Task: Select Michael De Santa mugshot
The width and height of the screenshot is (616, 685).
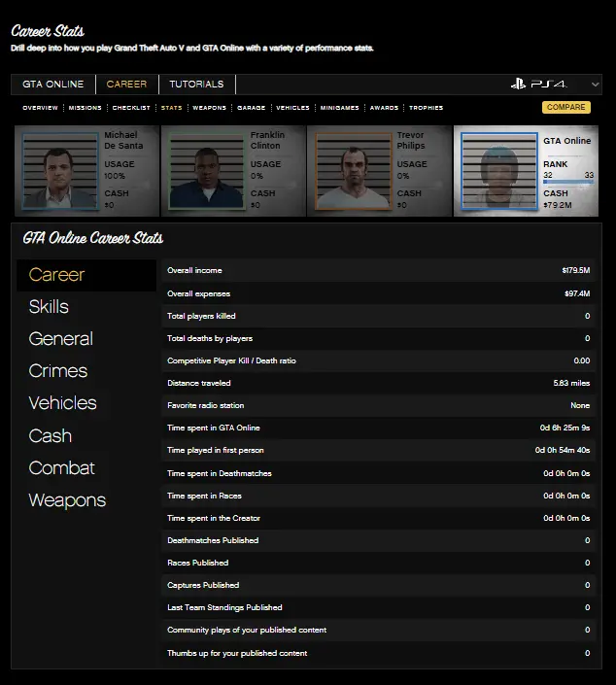Action: 60,171
